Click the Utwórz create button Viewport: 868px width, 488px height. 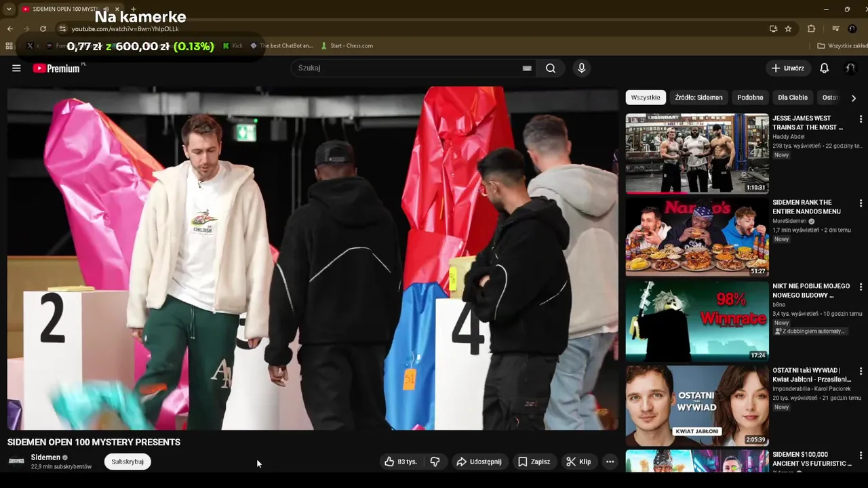(x=787, y=68)
